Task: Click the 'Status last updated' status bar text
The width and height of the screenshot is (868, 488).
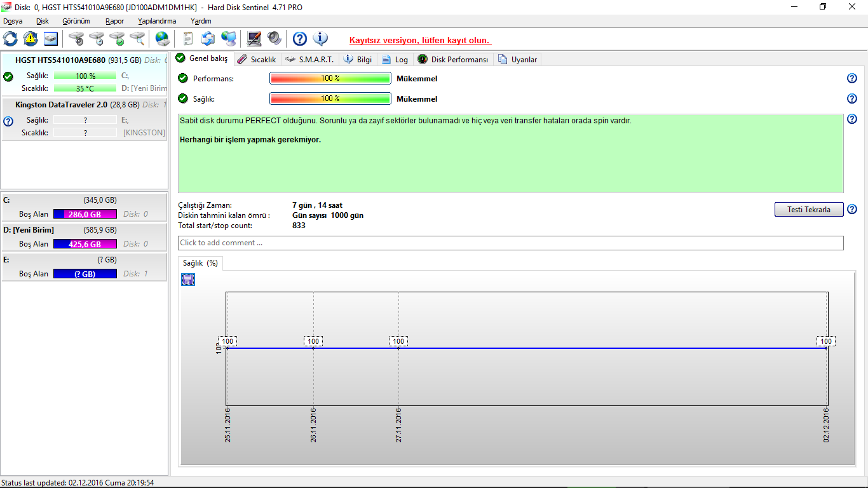Action: [78, 483]
